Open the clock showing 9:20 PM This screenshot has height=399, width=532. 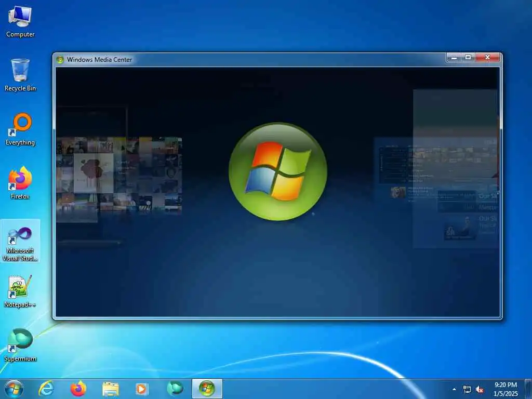[x=506, y=389]
